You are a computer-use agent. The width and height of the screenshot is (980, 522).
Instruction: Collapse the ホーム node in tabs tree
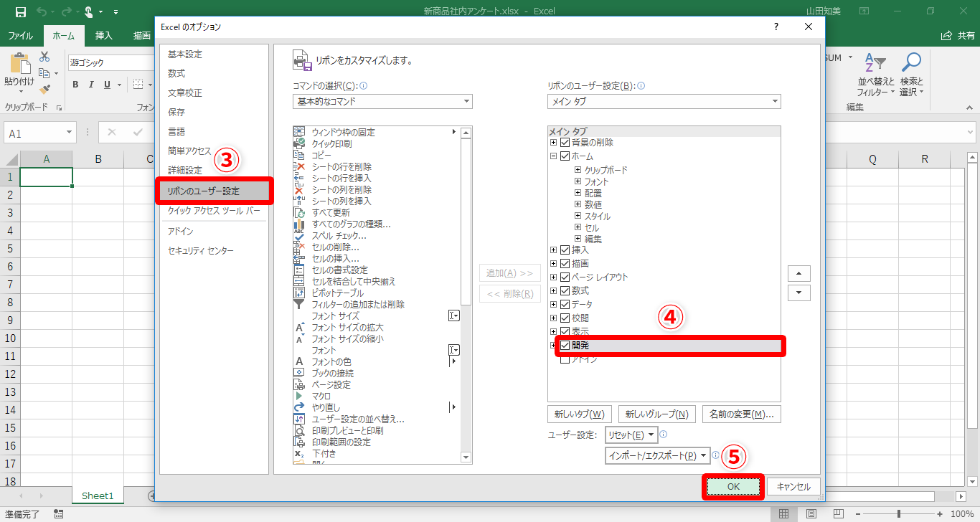(x=554, y=156)
